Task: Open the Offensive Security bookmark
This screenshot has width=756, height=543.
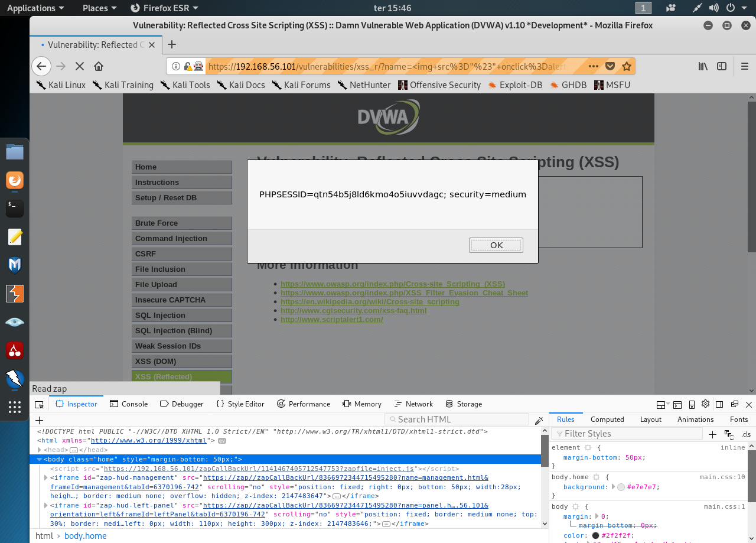Action: pos(439,84)
